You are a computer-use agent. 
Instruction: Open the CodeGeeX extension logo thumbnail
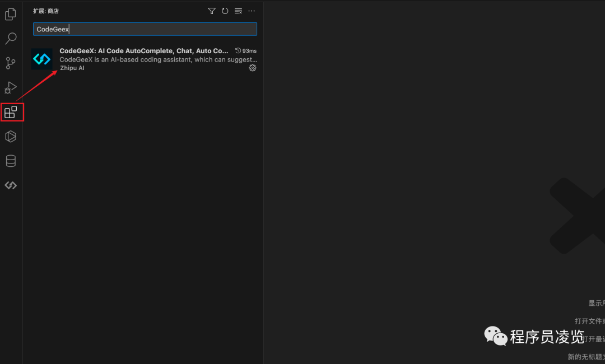coord(41,59)
